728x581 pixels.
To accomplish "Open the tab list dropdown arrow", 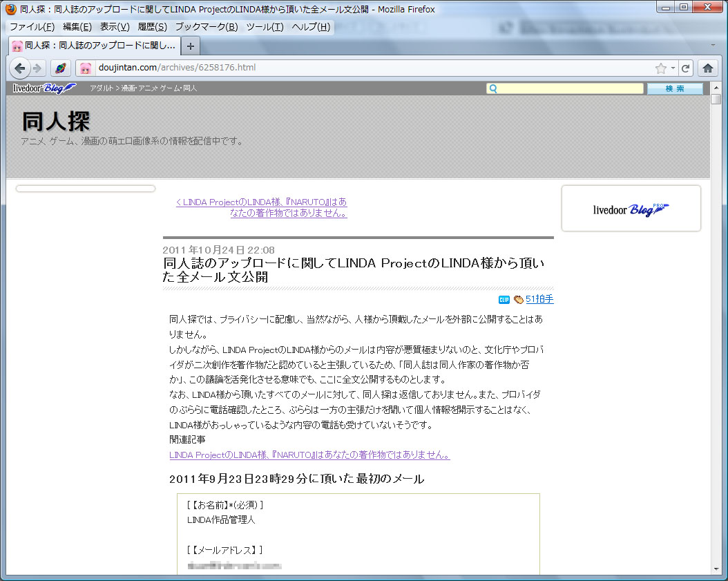I will (x=713, y=46).
